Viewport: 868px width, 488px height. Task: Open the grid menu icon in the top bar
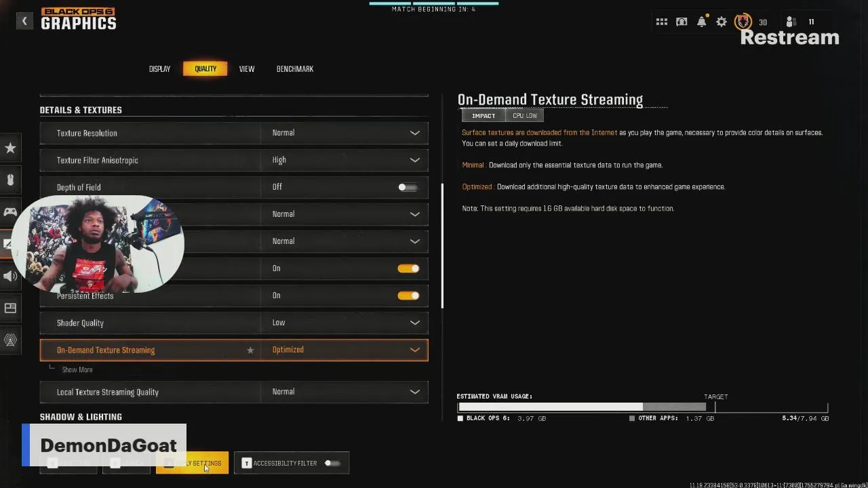coord(662,22)
